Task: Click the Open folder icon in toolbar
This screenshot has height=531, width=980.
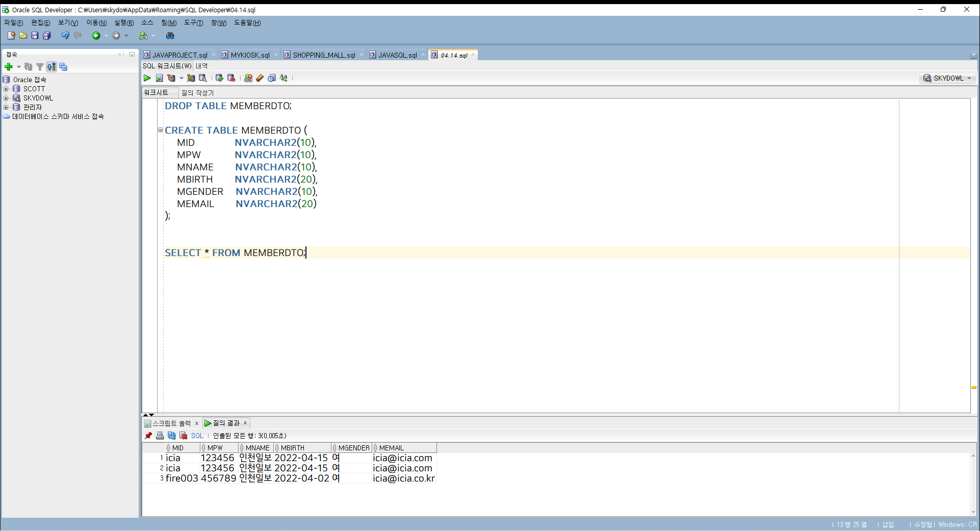Action: (23, 36)
